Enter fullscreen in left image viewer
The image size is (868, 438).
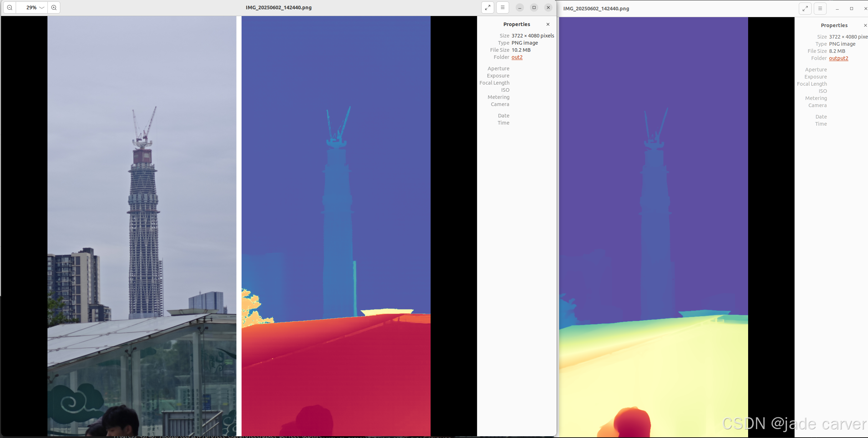pos(488,7)
